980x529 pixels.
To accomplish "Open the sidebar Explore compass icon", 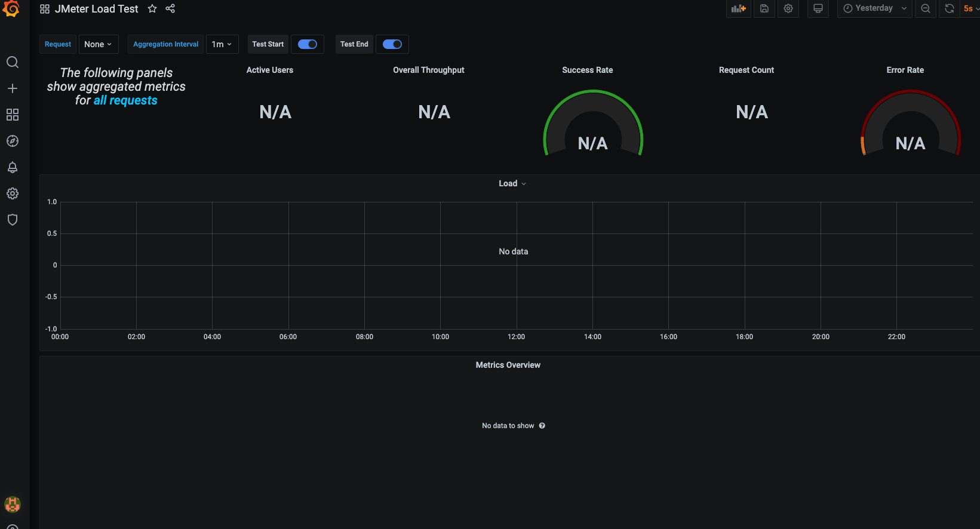I will coord(13,141).
